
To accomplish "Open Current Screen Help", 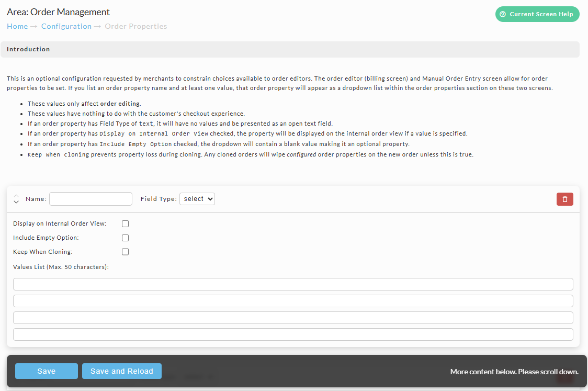I will click(x=537, y=14).
